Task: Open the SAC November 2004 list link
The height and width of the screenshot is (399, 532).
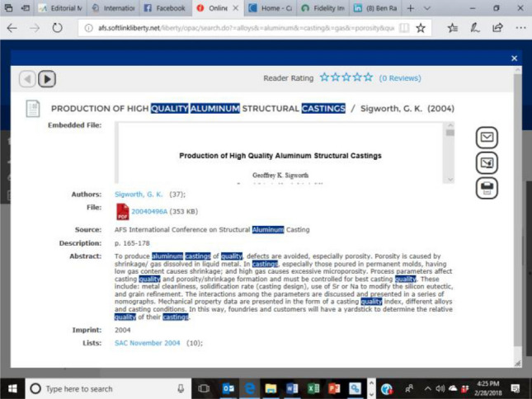Action: coord(147,343)
